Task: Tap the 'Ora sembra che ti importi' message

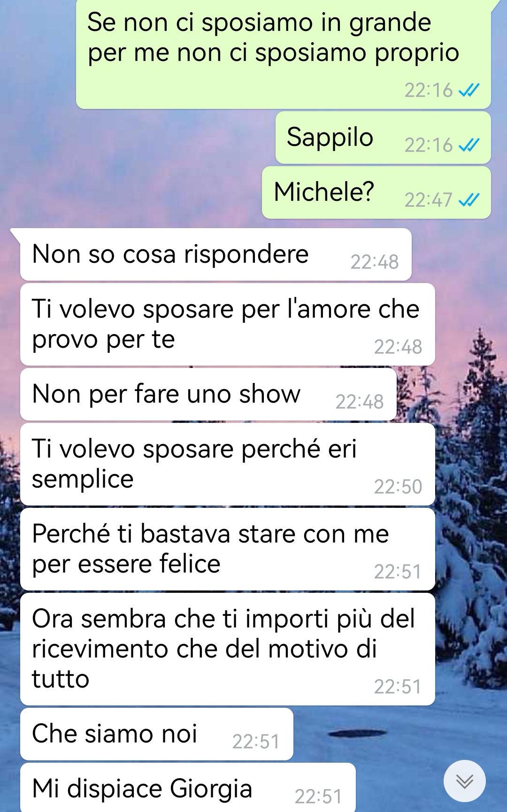Action: (228, 649)
